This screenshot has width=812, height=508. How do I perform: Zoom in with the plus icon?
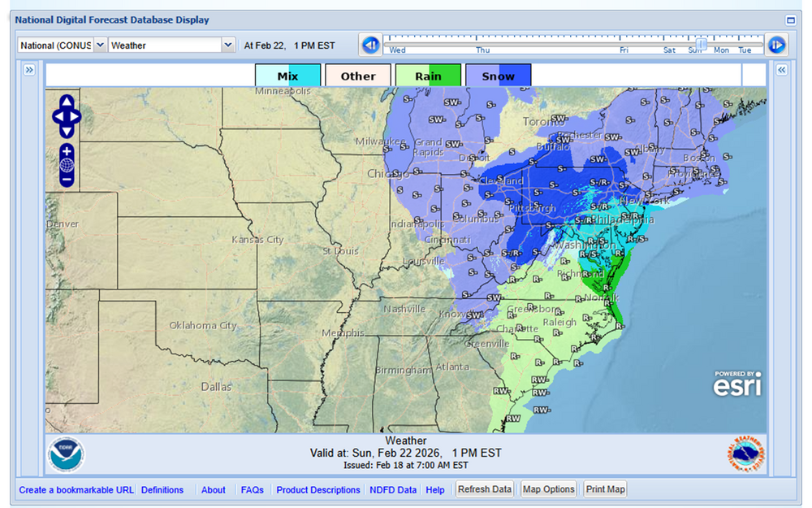point(67,151)
